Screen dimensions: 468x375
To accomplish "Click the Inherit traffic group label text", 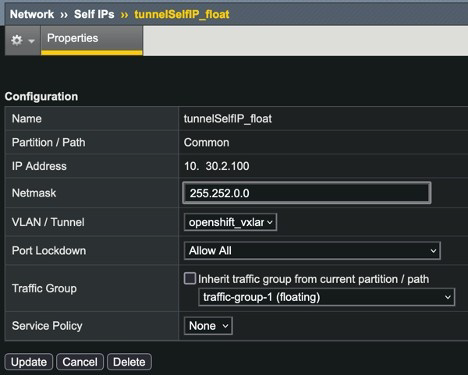I will 313,279.
